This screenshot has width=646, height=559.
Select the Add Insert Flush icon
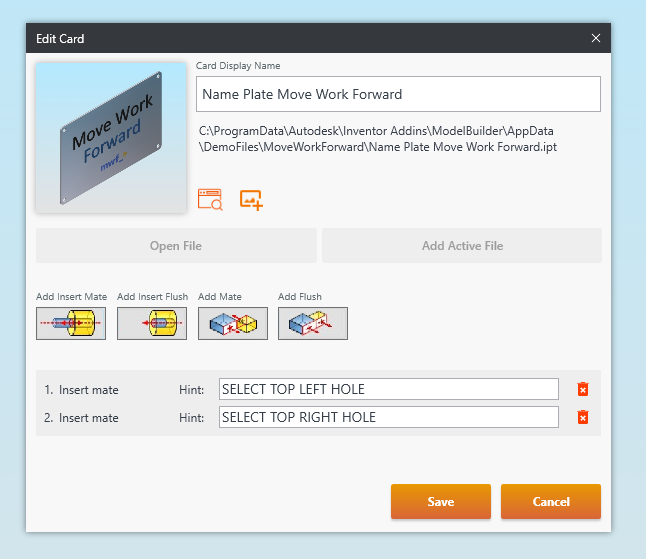(x=152, y=323)
